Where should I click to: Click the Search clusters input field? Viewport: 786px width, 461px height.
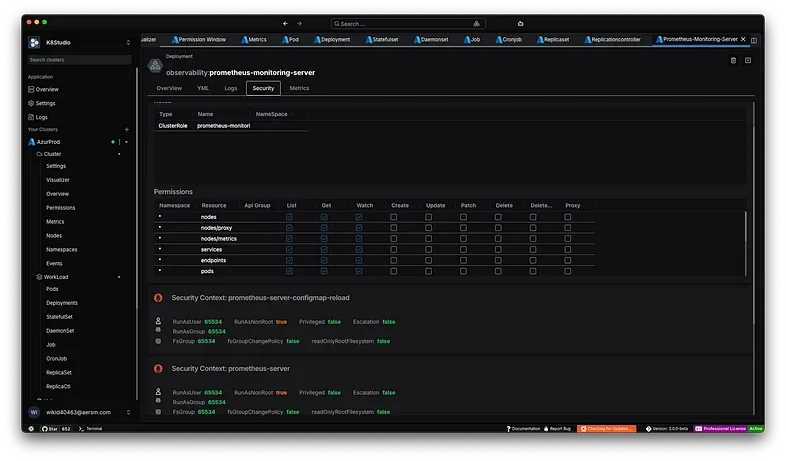coord(79,60)
